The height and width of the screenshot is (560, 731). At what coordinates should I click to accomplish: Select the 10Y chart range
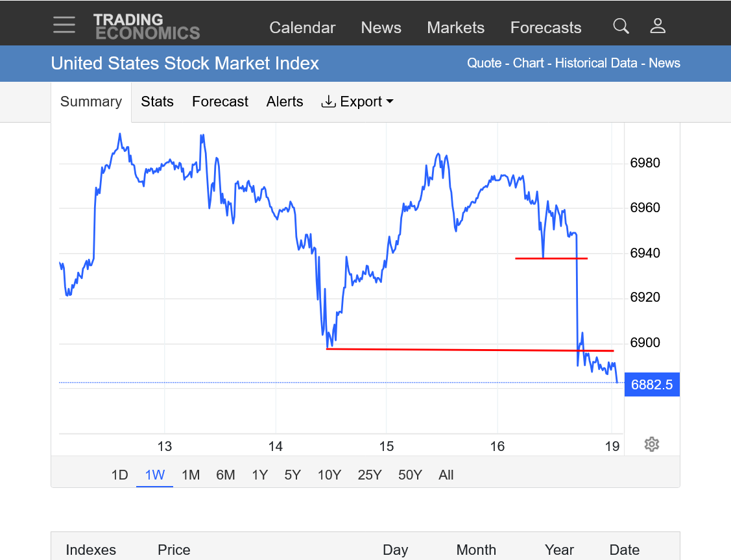329,475
